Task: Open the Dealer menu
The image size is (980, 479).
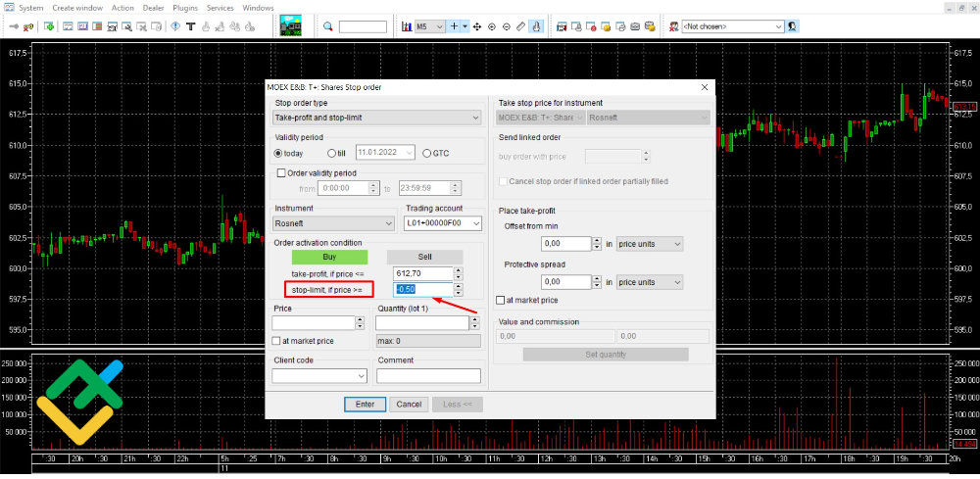Action: (x=155, y=8)
